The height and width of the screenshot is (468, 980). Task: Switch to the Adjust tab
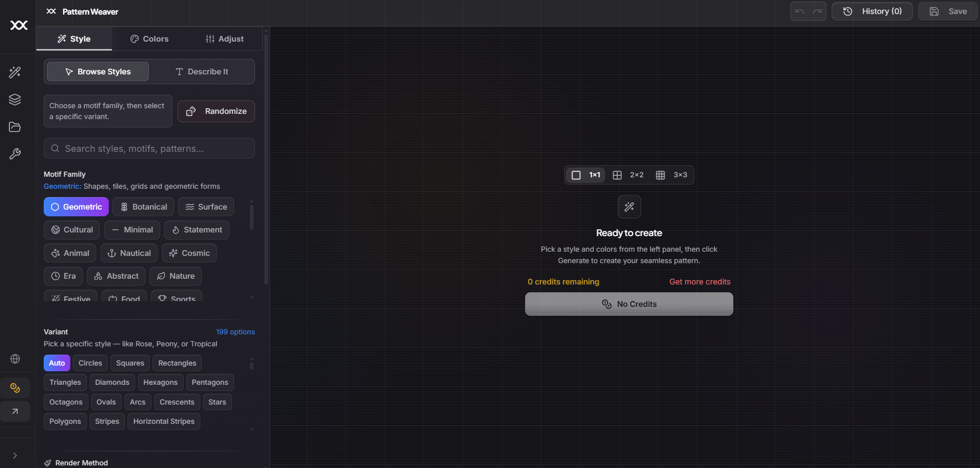(225, 39)
